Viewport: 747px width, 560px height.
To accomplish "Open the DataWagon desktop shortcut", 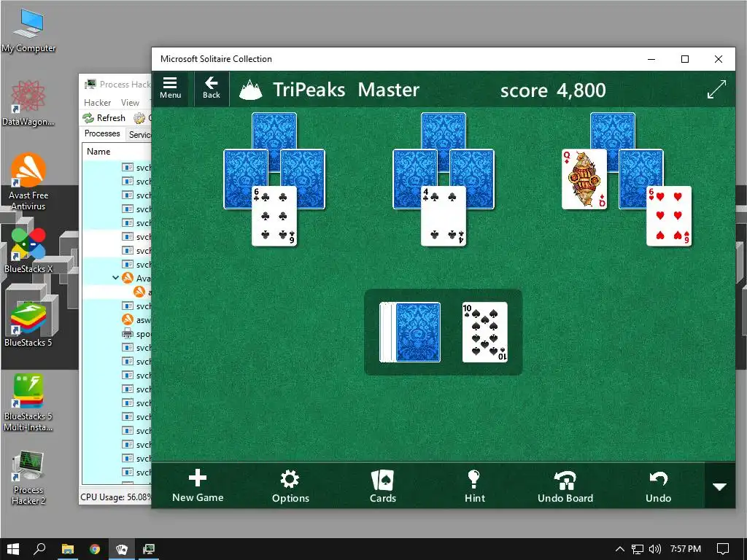I will [28, 104].
